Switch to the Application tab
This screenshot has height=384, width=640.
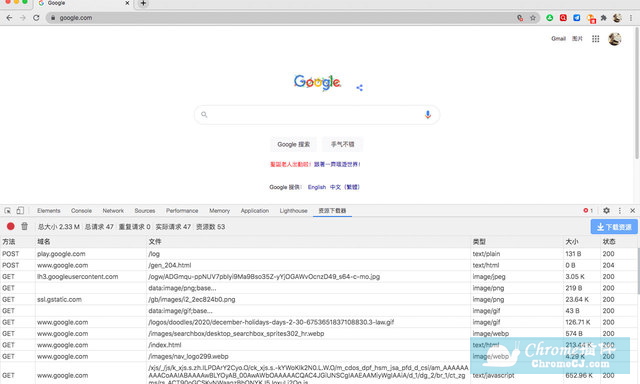click(x=255, y=211)
